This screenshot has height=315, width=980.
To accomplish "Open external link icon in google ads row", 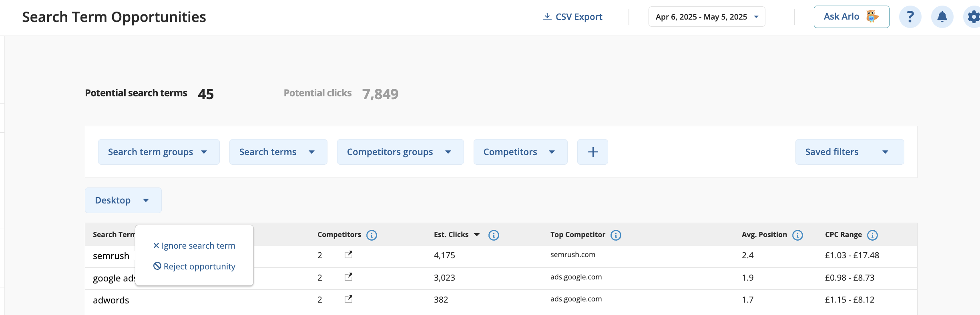I will click(349, 277).
